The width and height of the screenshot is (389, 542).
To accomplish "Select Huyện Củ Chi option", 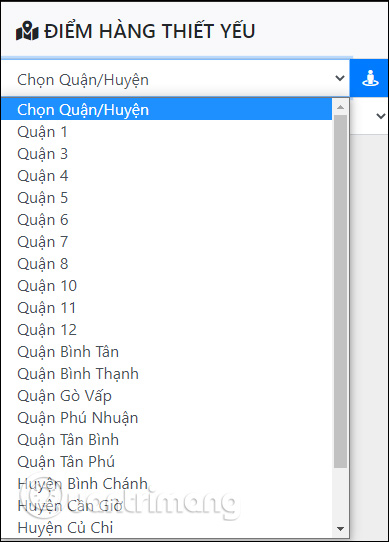I will (x=167, y=527).
